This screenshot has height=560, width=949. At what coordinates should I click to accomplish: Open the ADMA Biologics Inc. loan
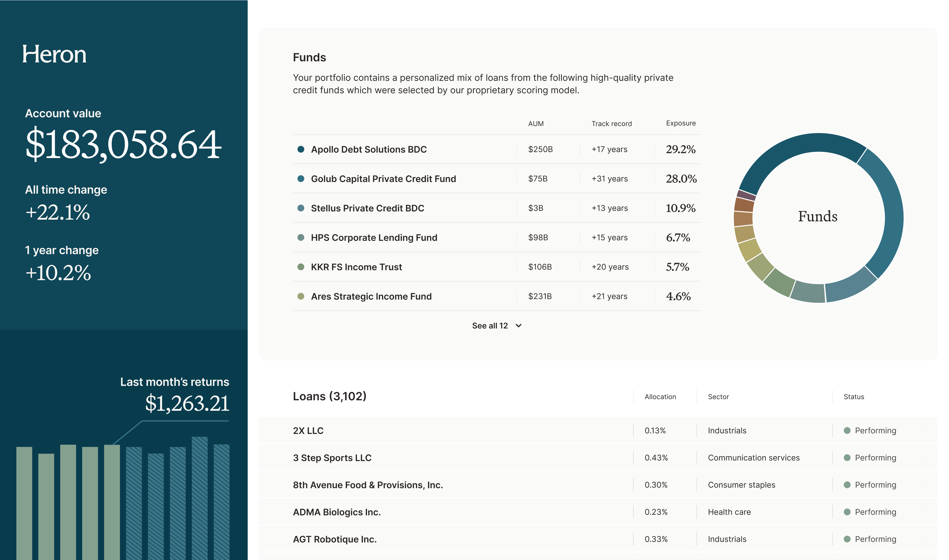(337, 512)
